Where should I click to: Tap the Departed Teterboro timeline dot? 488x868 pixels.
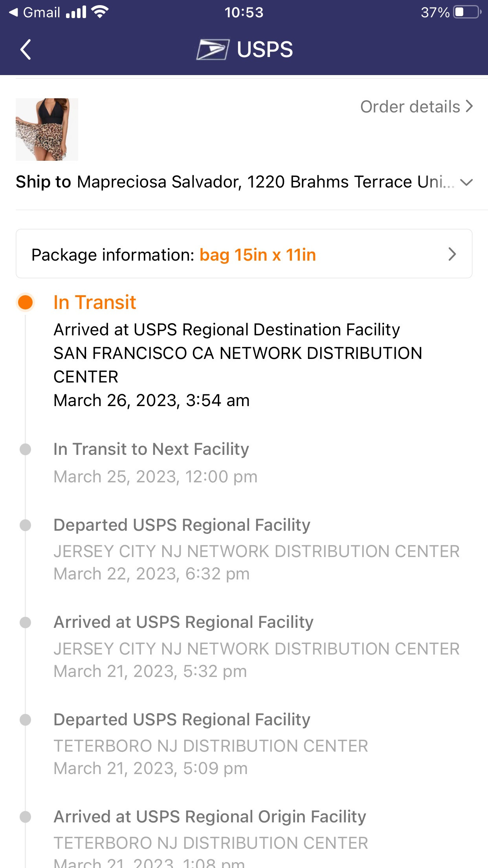pyautogui.click(x=26, y=720)
